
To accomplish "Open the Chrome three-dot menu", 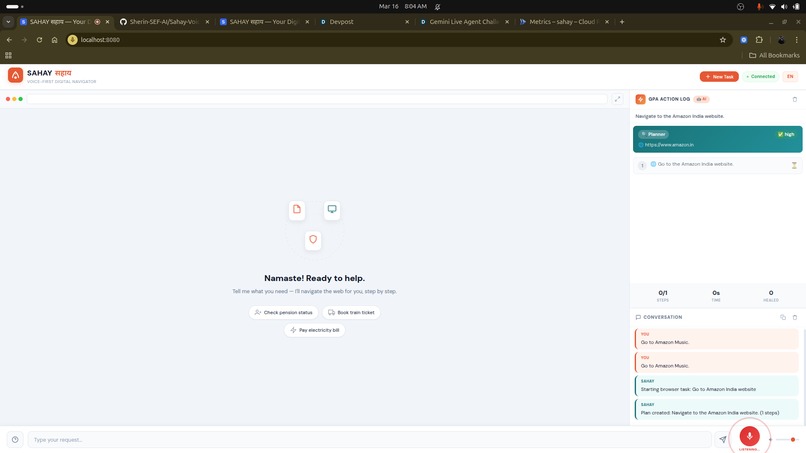I will point(797,40).
